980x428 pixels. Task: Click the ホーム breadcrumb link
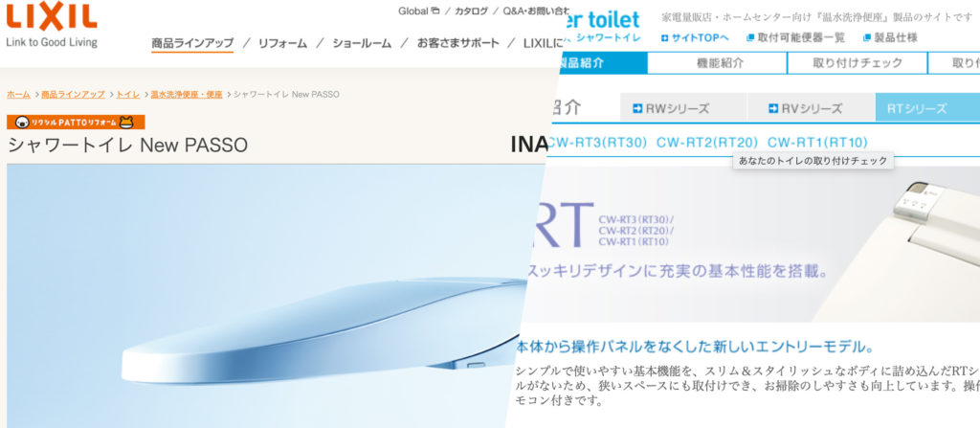pyautogui.click(x=18, y=95)
